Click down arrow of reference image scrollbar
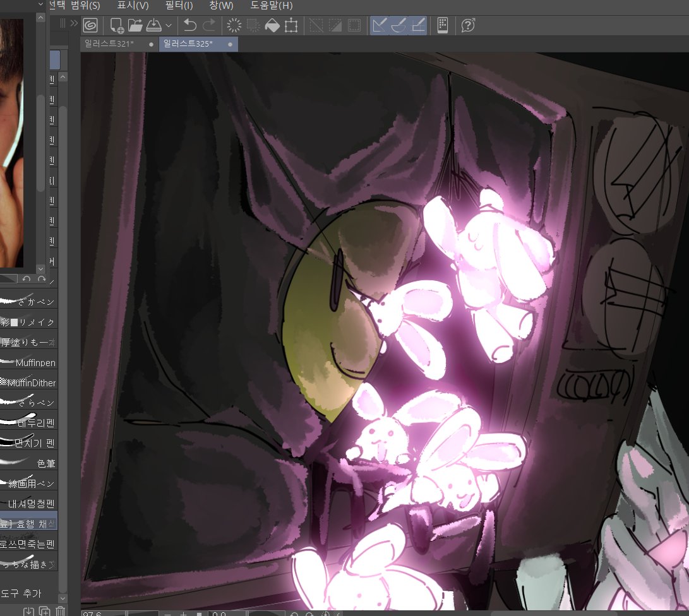 click(x=41, y=269)
